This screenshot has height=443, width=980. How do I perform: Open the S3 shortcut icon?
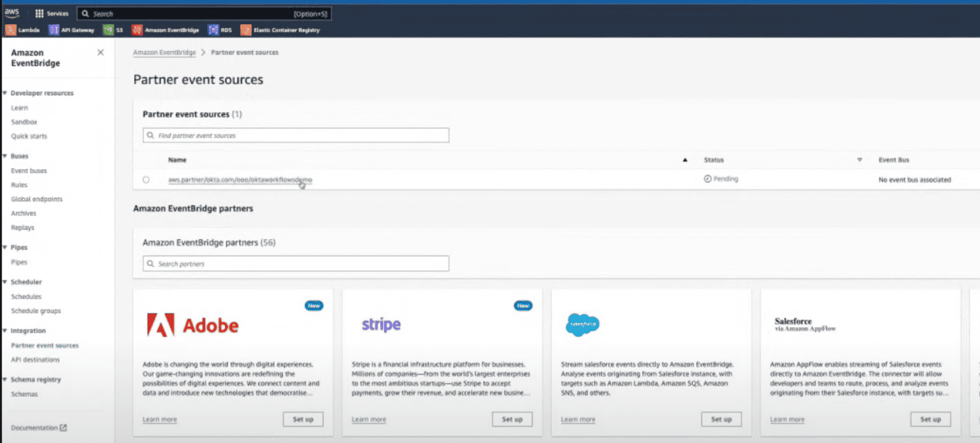(108, 30)
